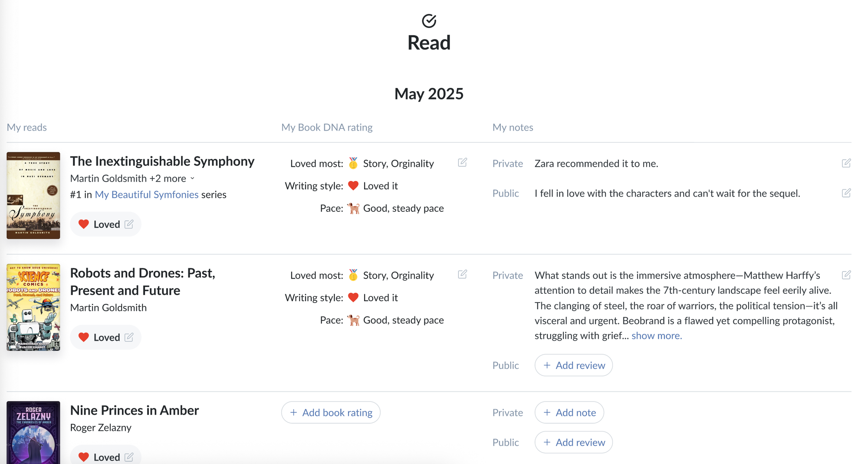Viewport: 868px width, 464px height.
Task: Toggle Loved heart on Robots and Drones
Action: [x=84, y=337]
